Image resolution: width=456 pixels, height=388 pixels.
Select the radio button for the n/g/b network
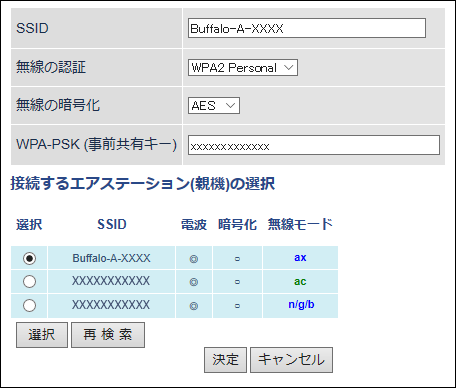click(x=29, y=305)
